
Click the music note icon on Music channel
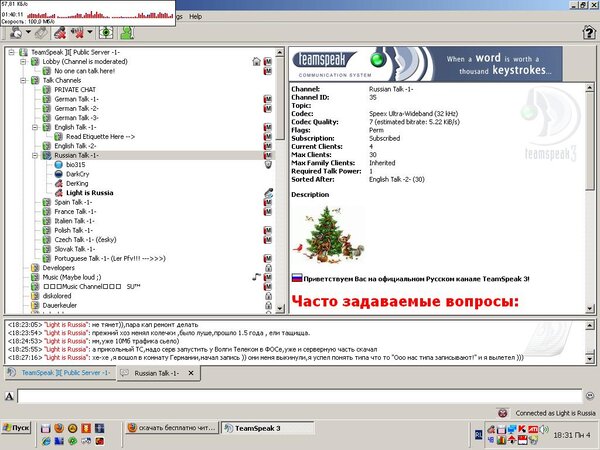[x=257, y=276]
